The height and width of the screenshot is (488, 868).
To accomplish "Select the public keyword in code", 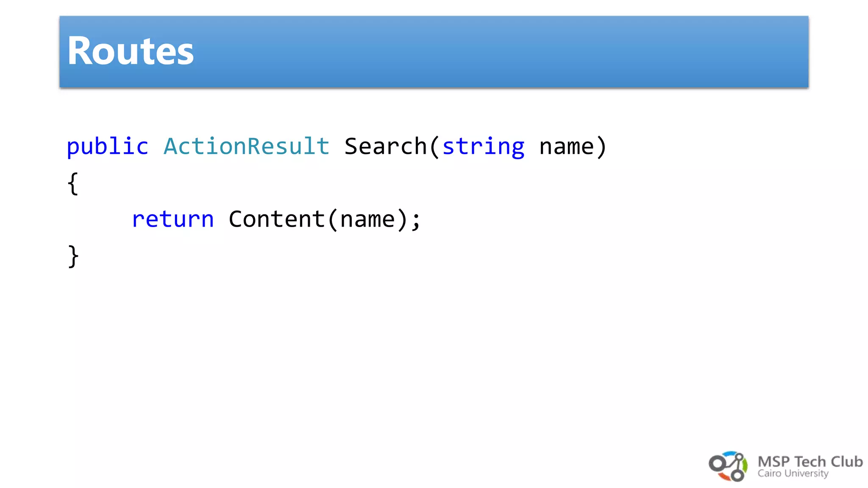I will tap(108, 147).
